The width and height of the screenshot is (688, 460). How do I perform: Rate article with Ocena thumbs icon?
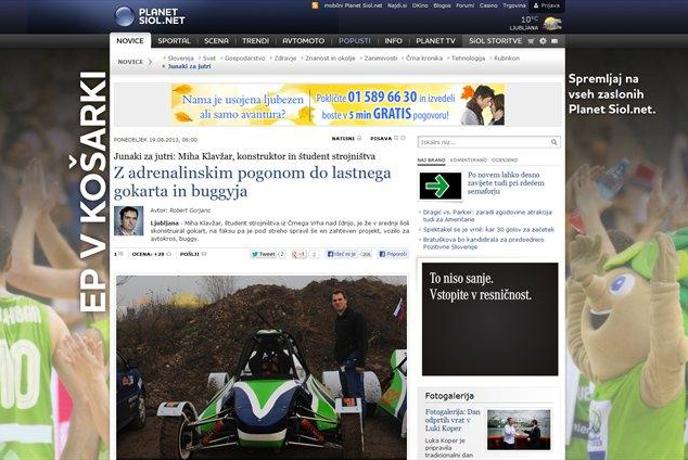point(168,254)
